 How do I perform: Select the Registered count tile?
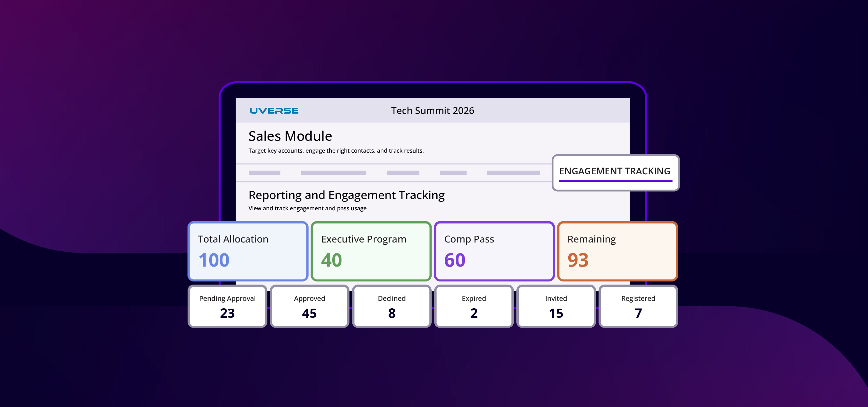[x=638, y=306]
